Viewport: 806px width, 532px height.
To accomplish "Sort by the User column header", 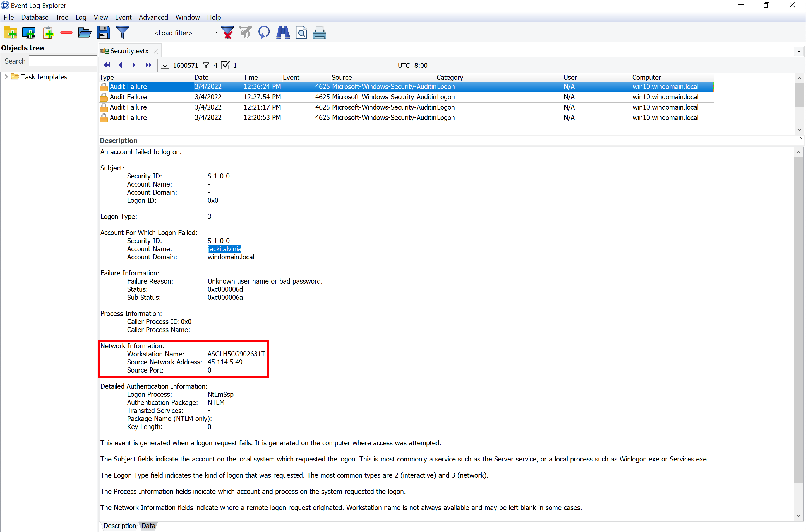I will 597,77.
